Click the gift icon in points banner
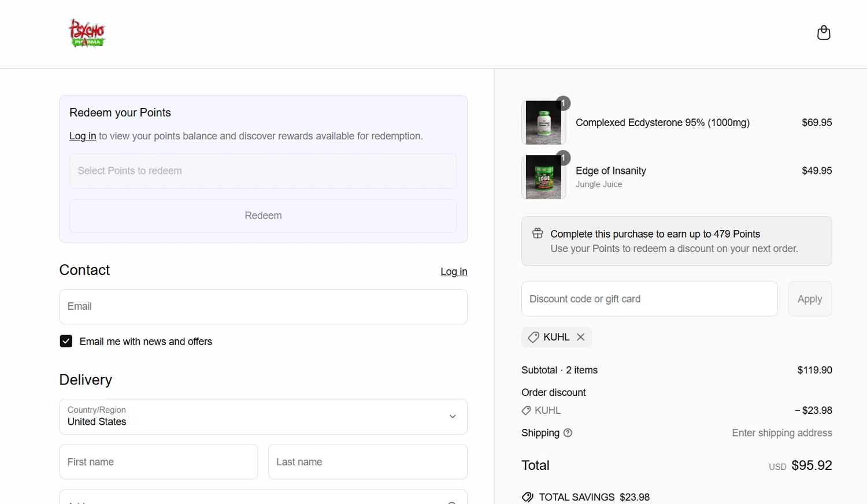The height and width of the screenshot is (504, 867). (x=538, y=234)
